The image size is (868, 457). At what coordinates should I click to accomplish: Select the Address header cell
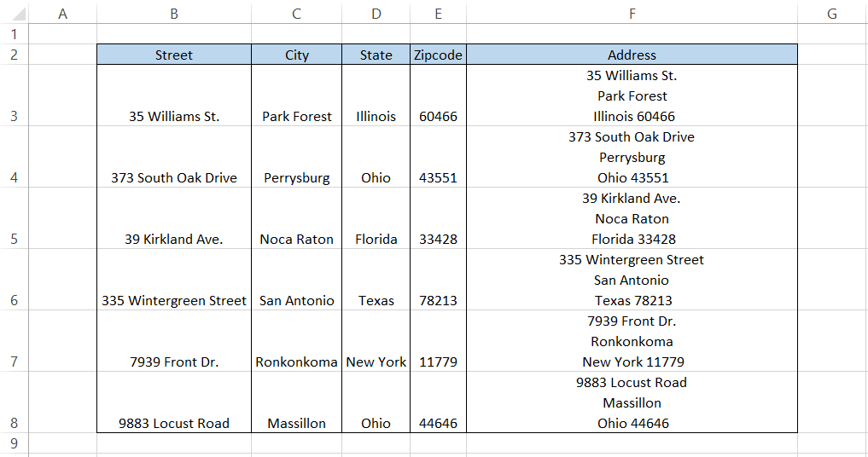[x=632, y=55]
